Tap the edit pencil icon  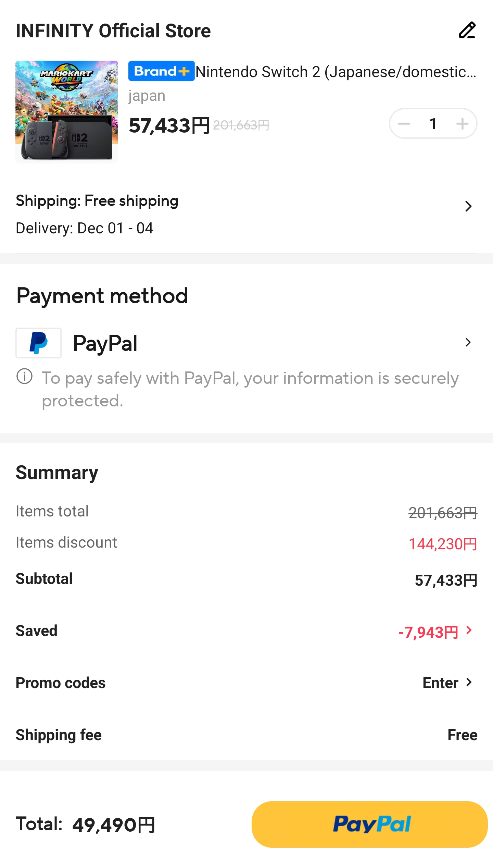pyautogui.click(x=467, y=30)
